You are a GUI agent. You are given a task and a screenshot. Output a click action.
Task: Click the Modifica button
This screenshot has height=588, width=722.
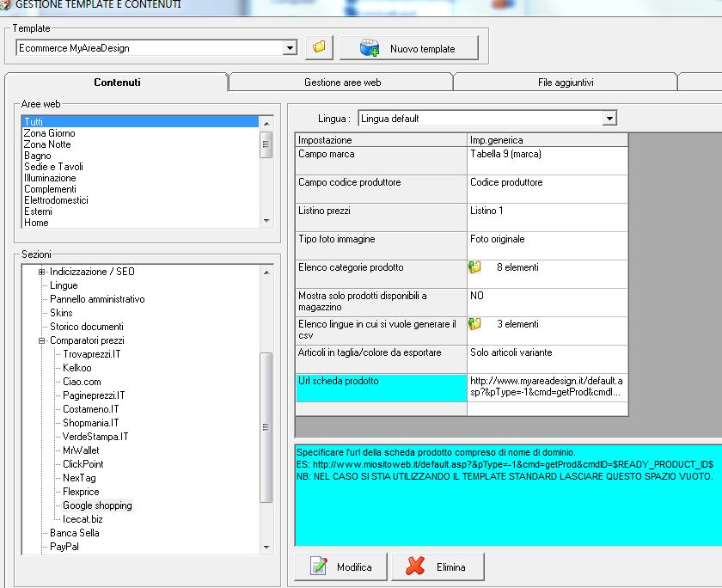[340, 567]
